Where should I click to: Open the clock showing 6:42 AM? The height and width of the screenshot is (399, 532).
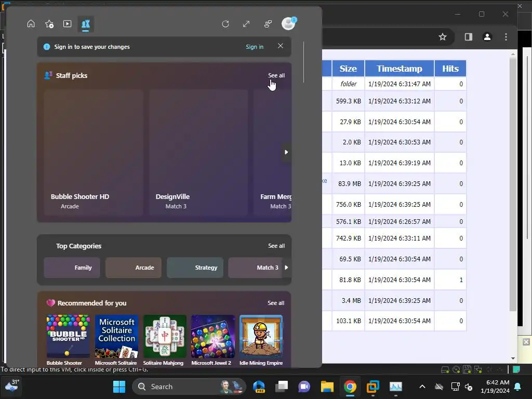tap(495, 387)
